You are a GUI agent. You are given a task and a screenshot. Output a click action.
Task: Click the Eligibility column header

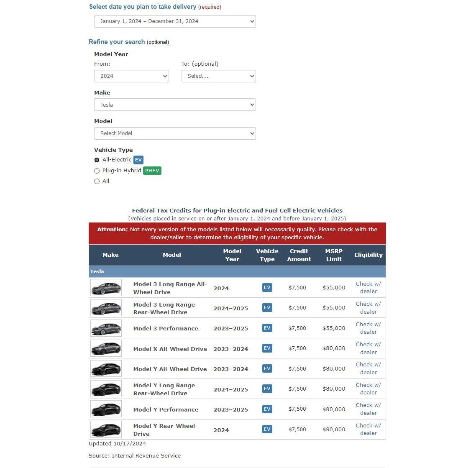click(368, 255)
